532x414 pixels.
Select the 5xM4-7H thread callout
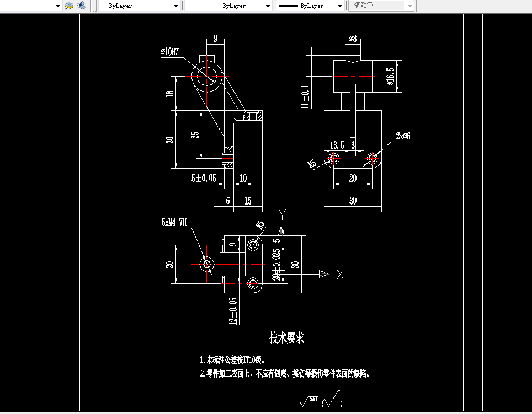(x=174, y=222)
